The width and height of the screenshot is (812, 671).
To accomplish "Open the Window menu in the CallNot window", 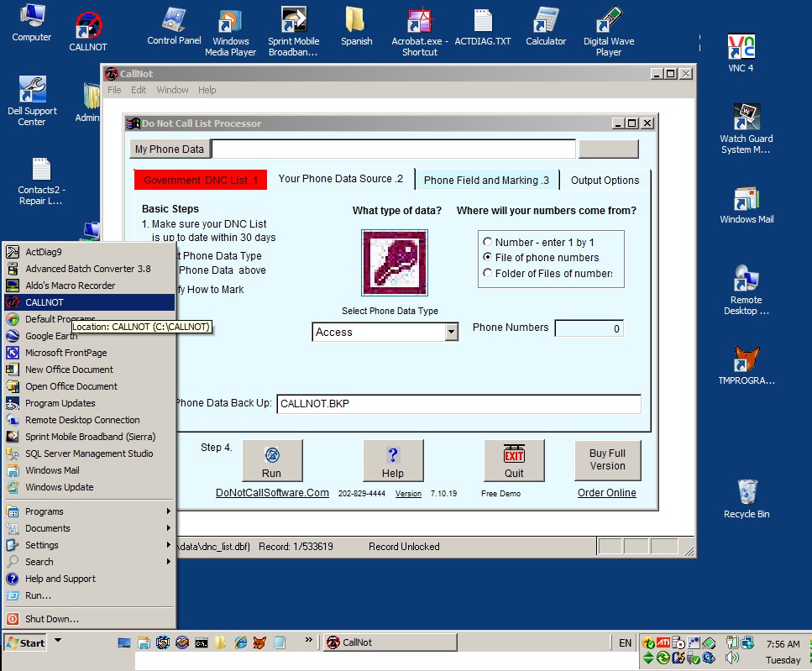I will [172, 90].
